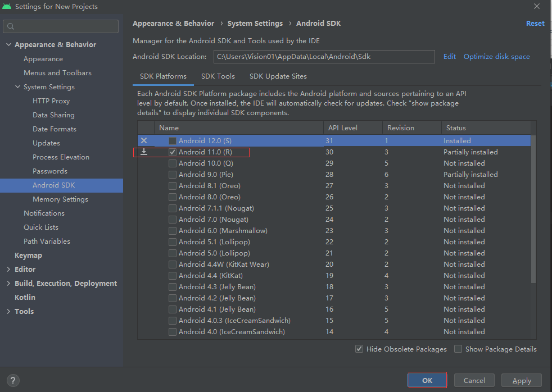Open Menus and Toolbars settings
The image size is (552, 392).
[58, 73]
